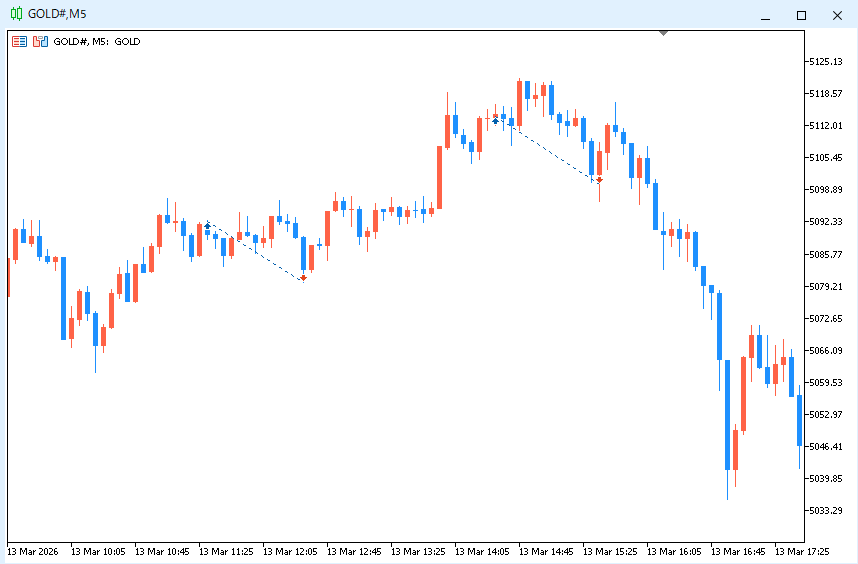858x564 pixels.
Task: Click the blue buy arrow near 14:05
Action: 495,119
